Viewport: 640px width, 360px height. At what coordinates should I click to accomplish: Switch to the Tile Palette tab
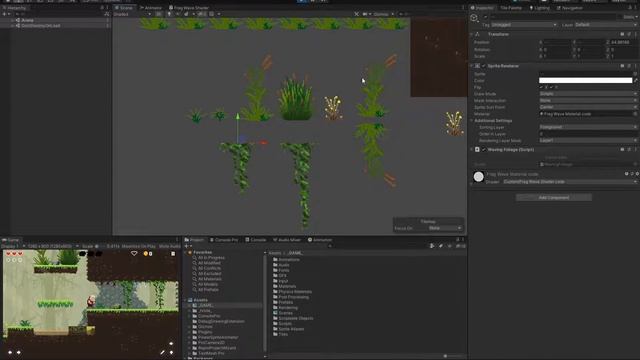point(511,8)
